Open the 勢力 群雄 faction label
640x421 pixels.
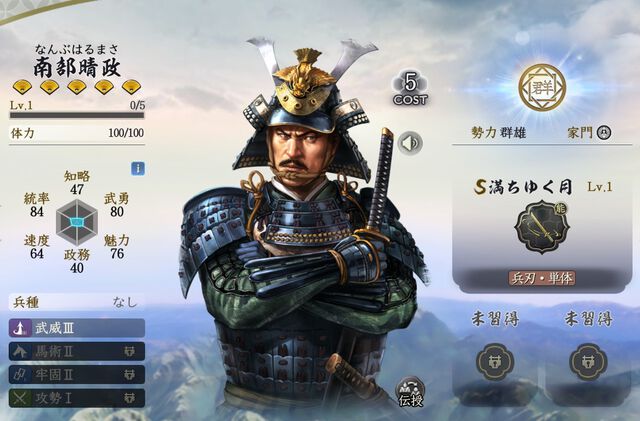[x=499, y=133]
